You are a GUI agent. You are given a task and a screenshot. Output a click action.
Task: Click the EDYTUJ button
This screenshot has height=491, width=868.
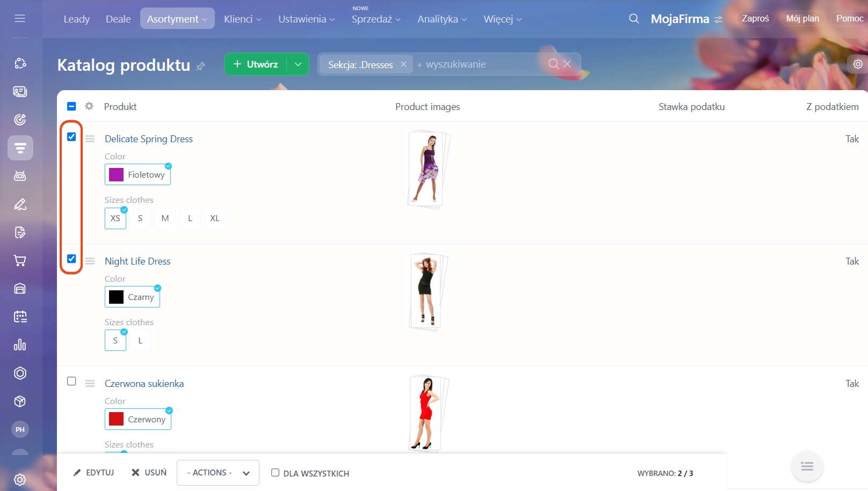[94, 473]
